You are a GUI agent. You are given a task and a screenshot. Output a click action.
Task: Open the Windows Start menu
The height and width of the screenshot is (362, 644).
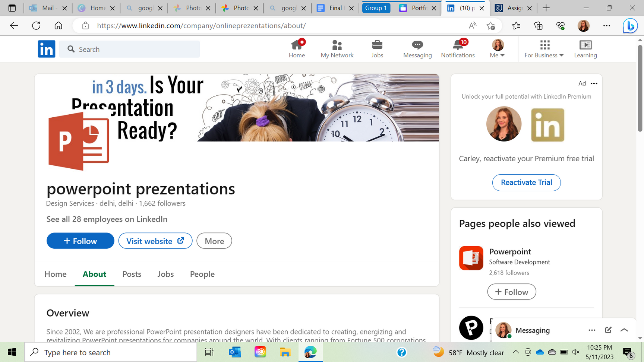[12, 352]
